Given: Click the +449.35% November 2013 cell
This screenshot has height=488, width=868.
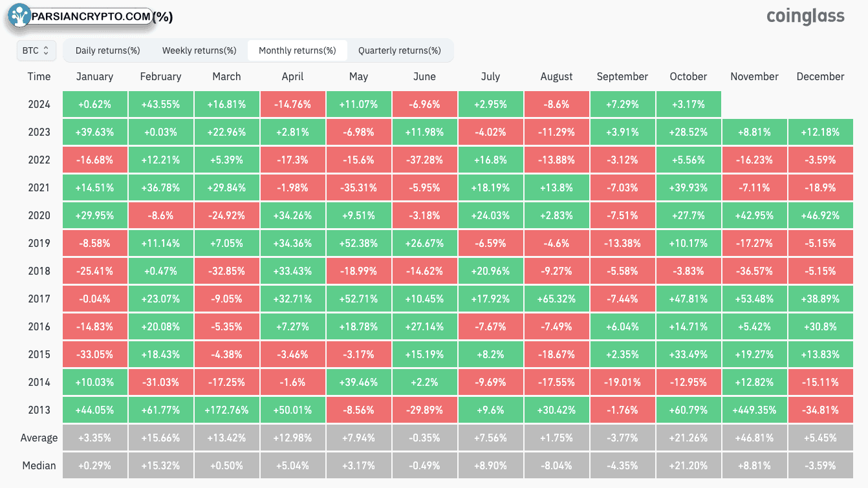Looking at the screenshot, I should (754, 410).
